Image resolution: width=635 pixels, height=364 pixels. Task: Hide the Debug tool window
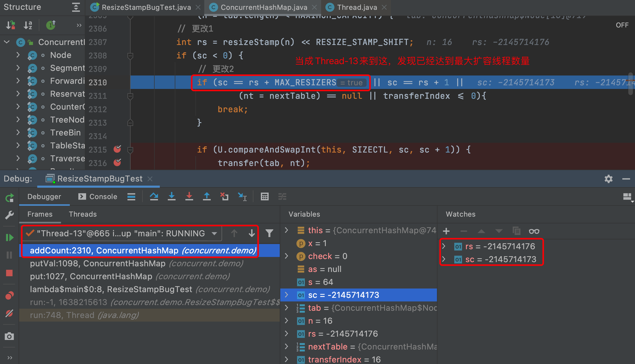[x=626, y=179]
